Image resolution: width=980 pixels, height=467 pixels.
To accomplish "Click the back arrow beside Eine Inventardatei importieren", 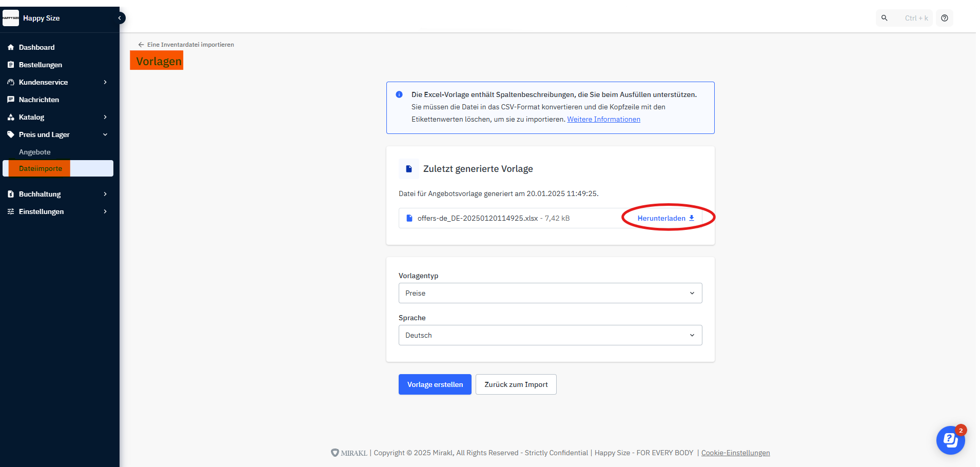I will click(x=141, y=45).
